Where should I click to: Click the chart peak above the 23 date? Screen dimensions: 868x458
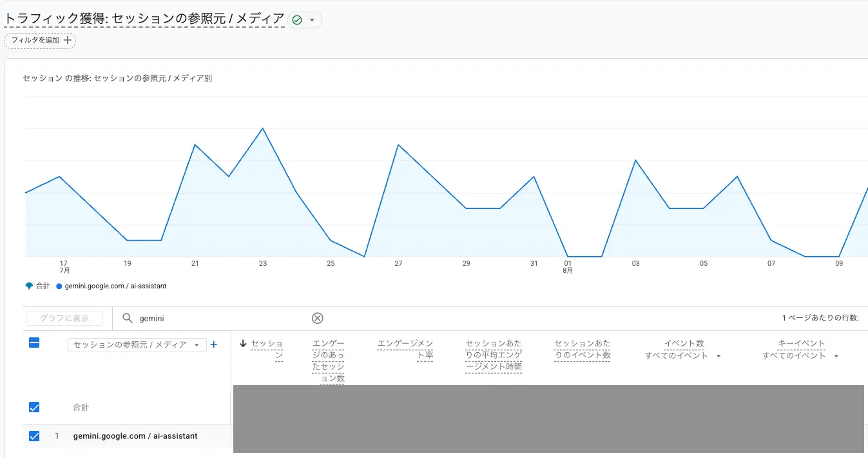pyautogui.click(x=262, y=128)
